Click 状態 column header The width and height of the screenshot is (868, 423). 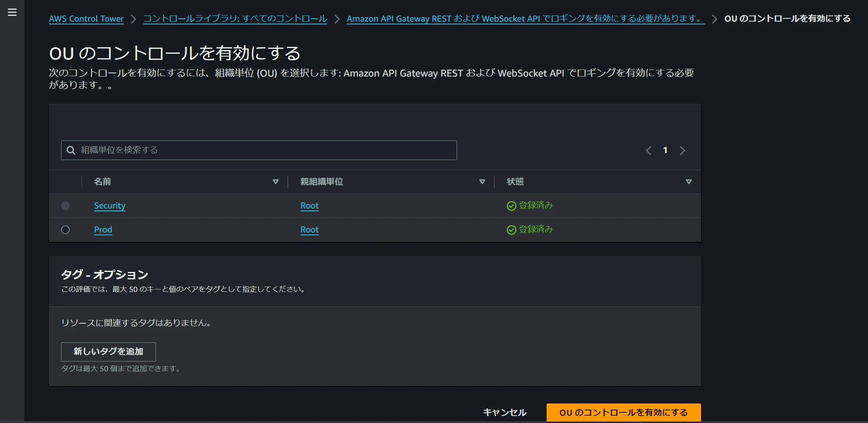coord(515,182)
